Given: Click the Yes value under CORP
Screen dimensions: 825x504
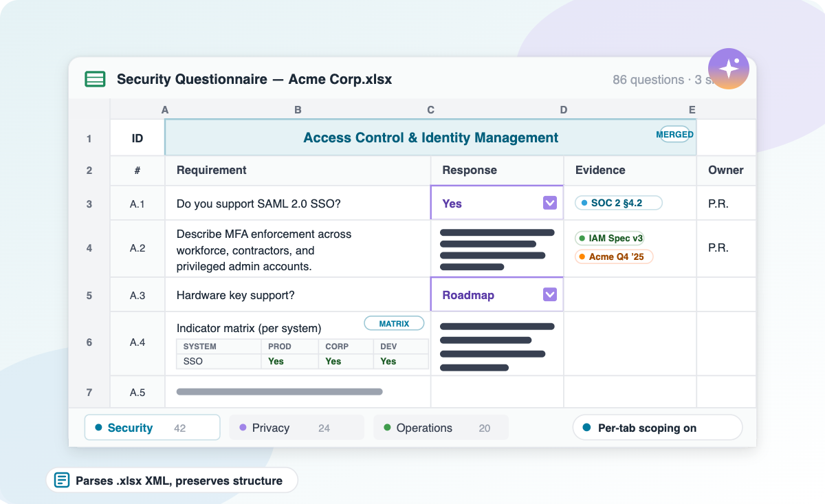Looking at the screenshot, I should [333, 361].
